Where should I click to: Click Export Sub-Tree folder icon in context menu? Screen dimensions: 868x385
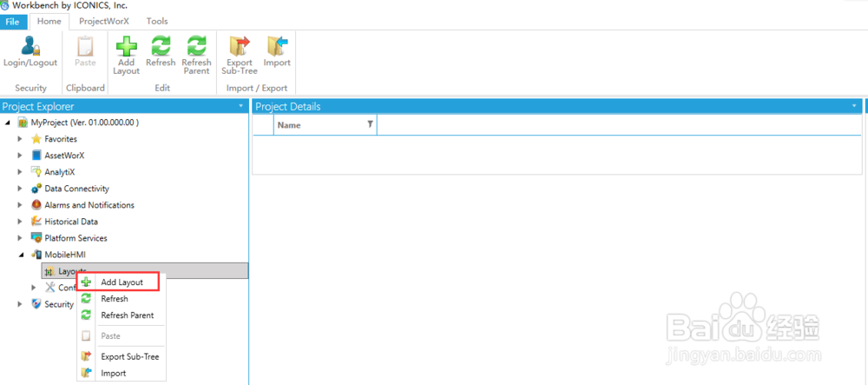pyautogui.click(x=86, y=356)
